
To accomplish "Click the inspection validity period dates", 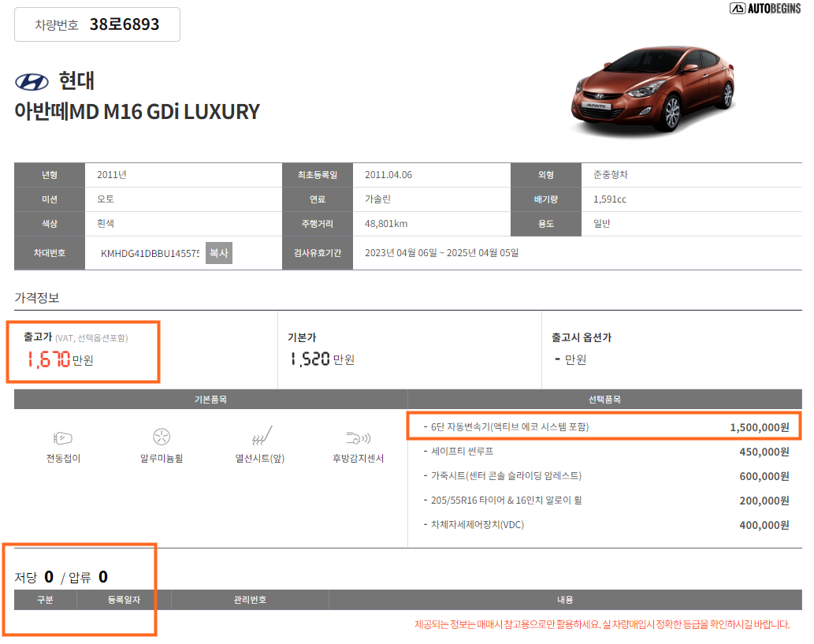I will click(442, 253).
